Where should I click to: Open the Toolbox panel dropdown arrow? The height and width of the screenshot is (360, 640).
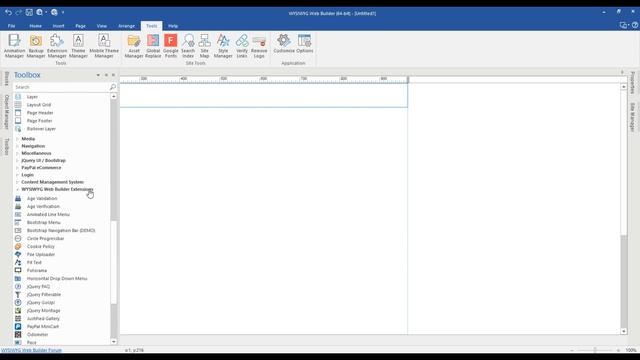tap(98, 75)
